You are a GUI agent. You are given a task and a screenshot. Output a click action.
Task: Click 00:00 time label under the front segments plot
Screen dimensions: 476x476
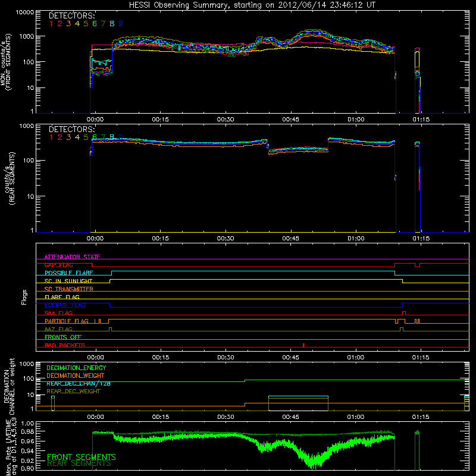click(95, 120)
